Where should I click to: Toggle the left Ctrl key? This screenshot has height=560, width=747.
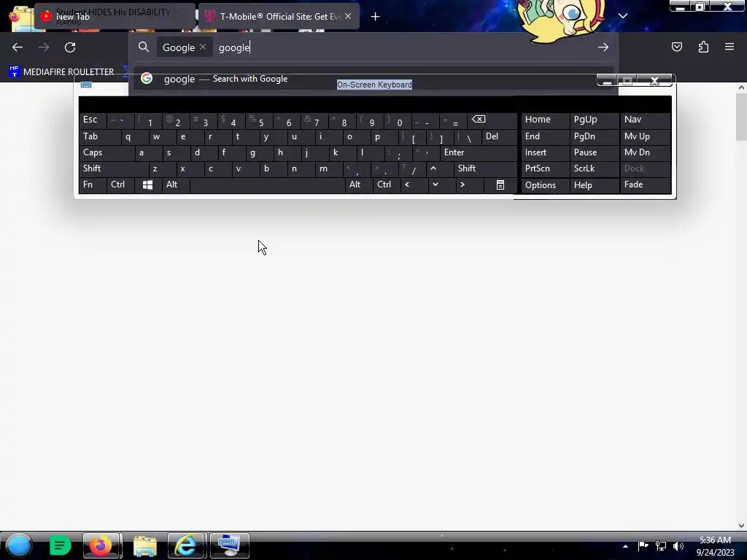(120, 184)
